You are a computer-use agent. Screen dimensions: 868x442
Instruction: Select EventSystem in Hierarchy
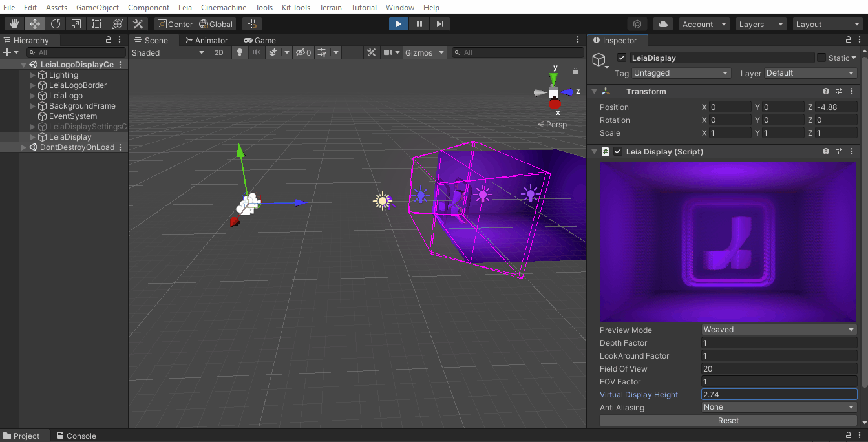pyautogui.click(x=73, y=116)
